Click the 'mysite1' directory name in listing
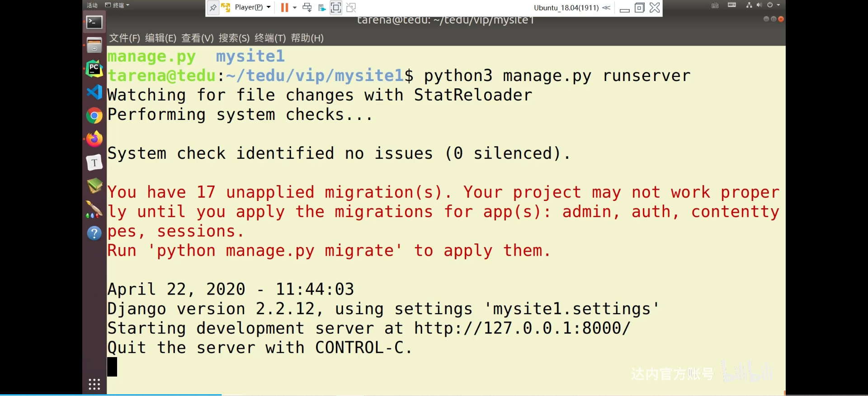Image resolution: width=868 pixels, height=396 pixels. click(250, 56)
